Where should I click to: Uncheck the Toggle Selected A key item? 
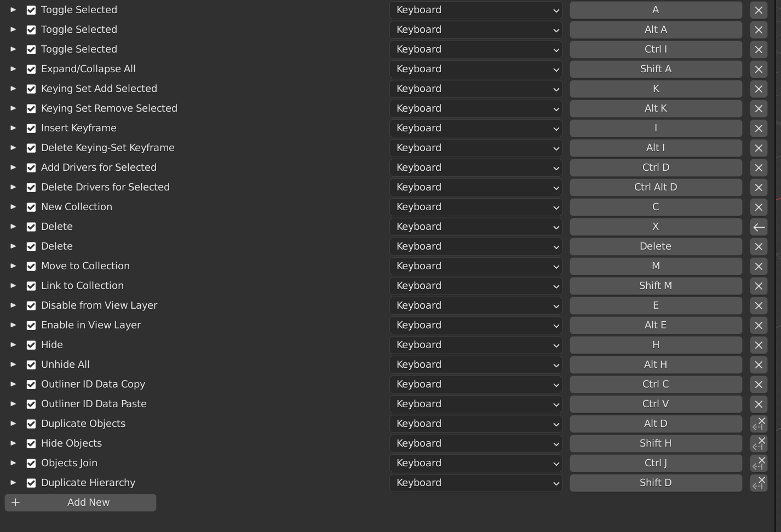click(31, 10)
